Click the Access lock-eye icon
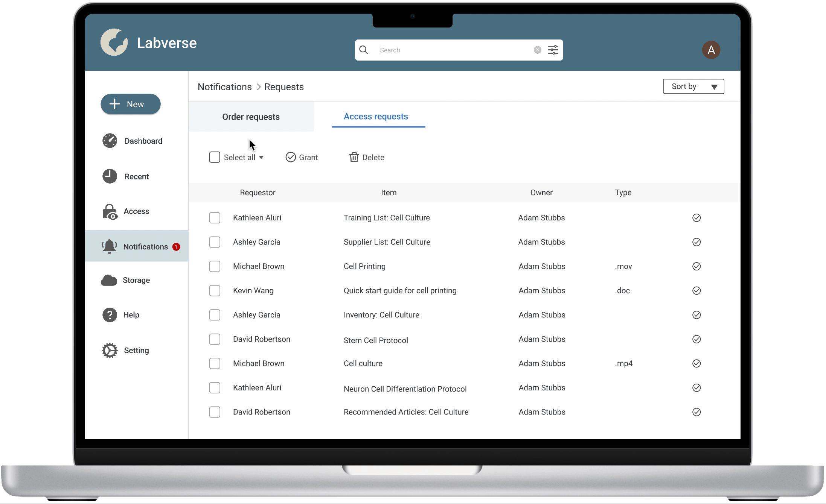 point(110,212)
